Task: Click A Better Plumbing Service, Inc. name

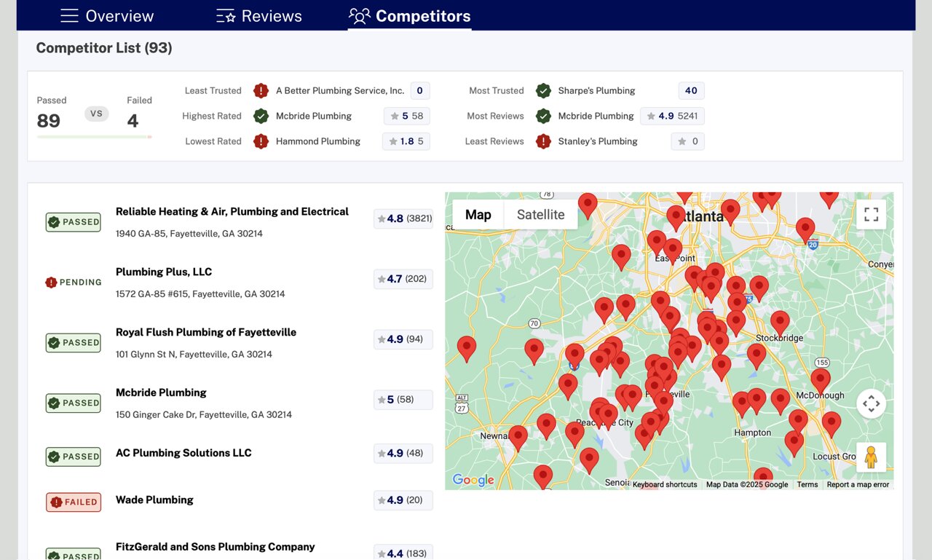Action: (340, 91)
